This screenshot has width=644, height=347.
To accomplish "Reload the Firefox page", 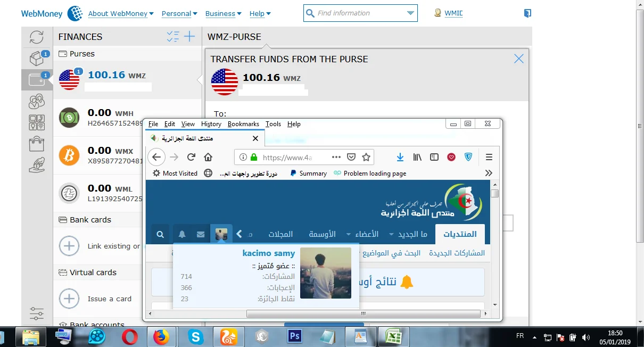I will pos(191,157).
